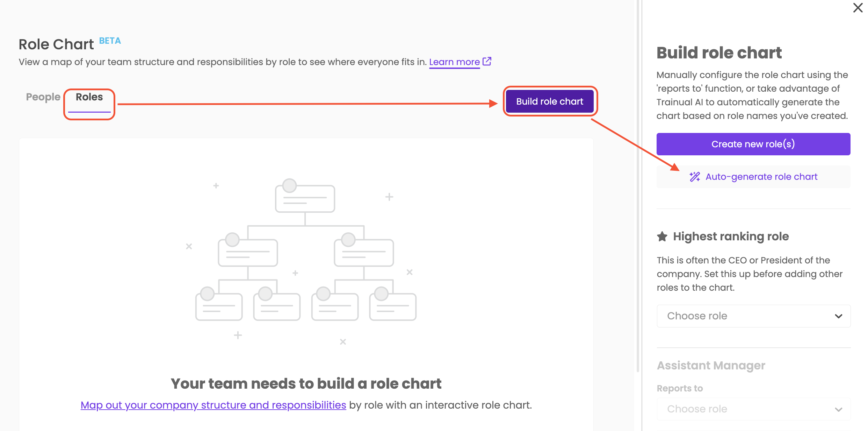Click the Your team needs to build heading

[306, 384]
